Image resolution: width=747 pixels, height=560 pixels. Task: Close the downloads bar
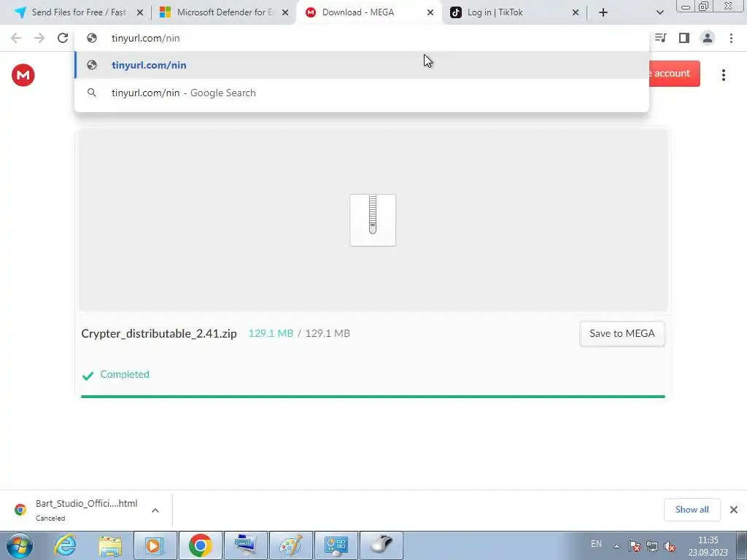coord(734,510)
